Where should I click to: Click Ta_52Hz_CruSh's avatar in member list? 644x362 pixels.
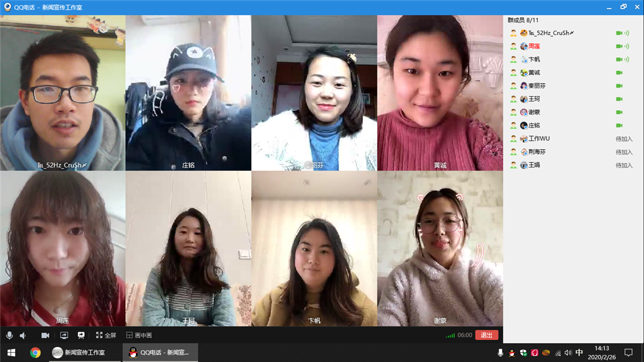click(x=524, y=33)
